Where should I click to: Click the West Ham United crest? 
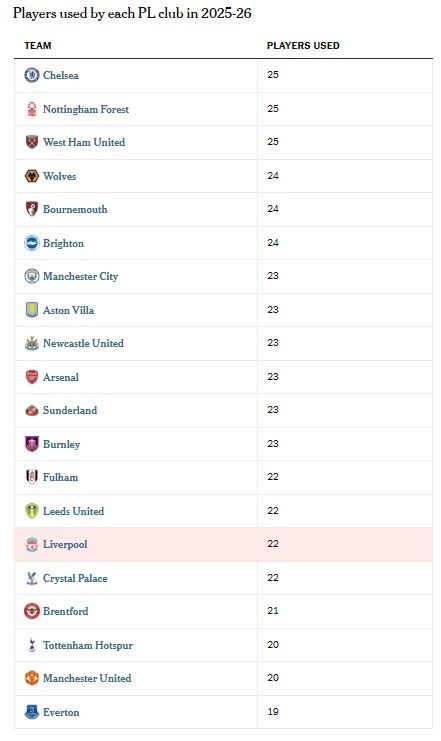(32, 142)
